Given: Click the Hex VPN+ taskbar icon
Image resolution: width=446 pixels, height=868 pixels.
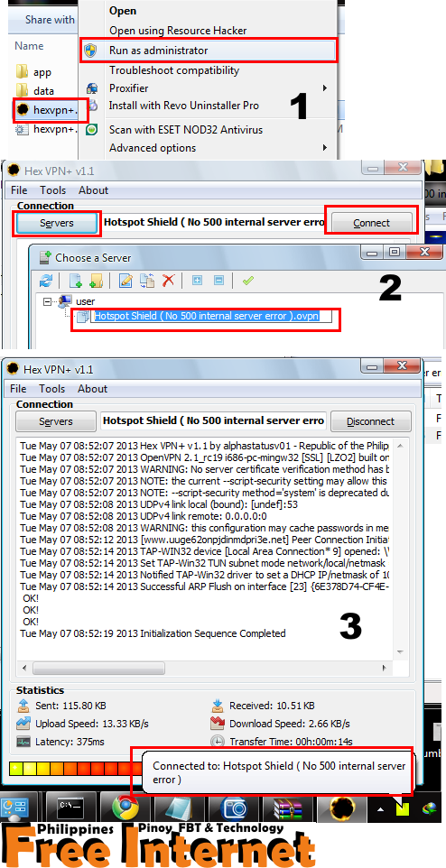Looking at the screenshot, I should click(x=342, y=808).
